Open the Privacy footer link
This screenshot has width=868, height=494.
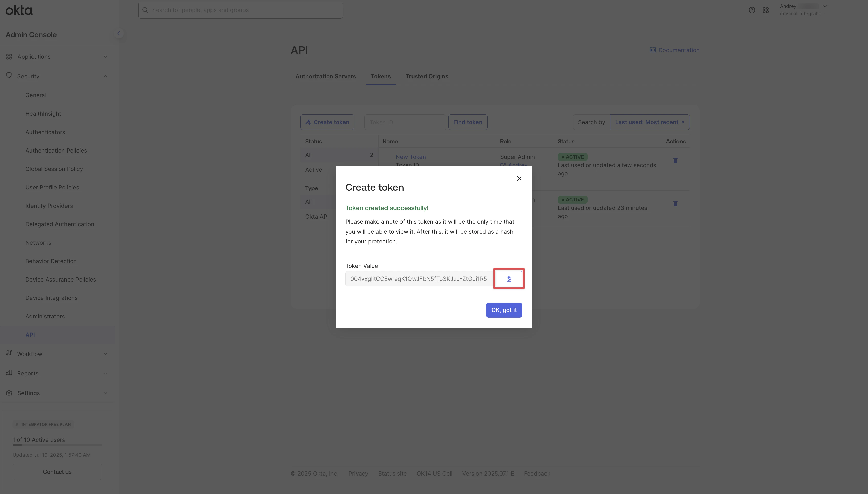coord(358,474)
